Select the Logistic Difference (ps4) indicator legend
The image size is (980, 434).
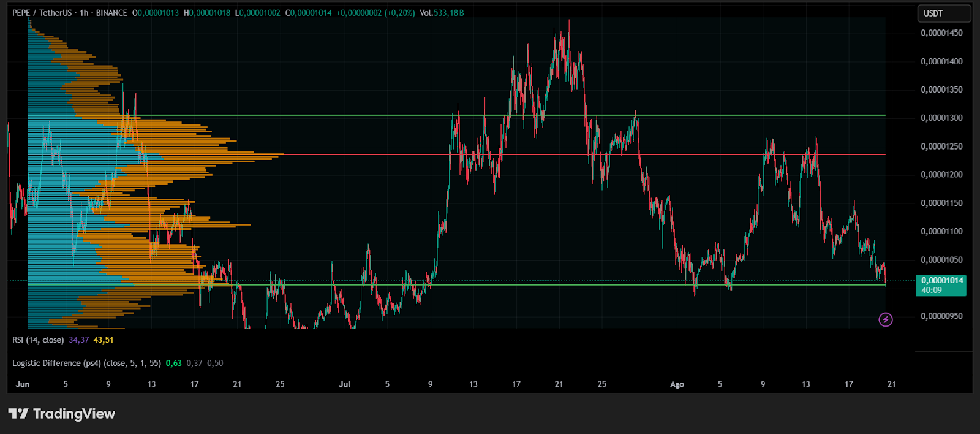pos(86,363)
